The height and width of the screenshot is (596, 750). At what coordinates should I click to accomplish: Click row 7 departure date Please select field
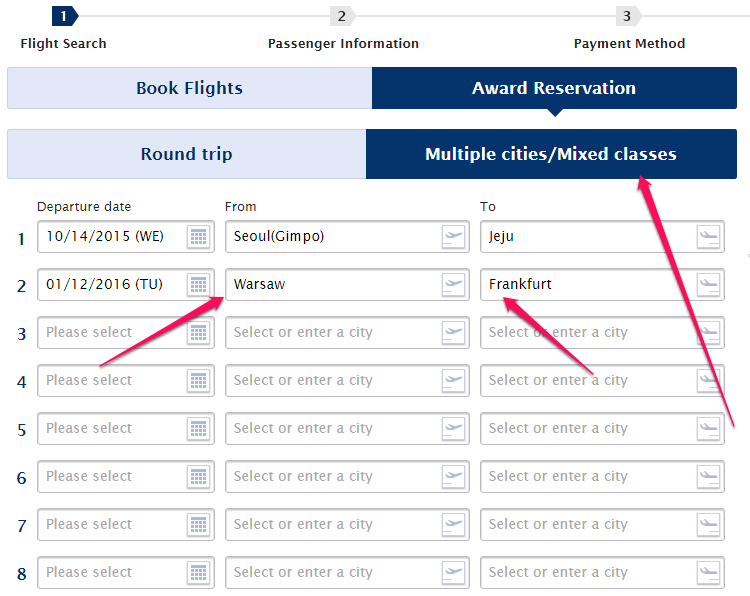pyautogui.click(x=126, y=525)
